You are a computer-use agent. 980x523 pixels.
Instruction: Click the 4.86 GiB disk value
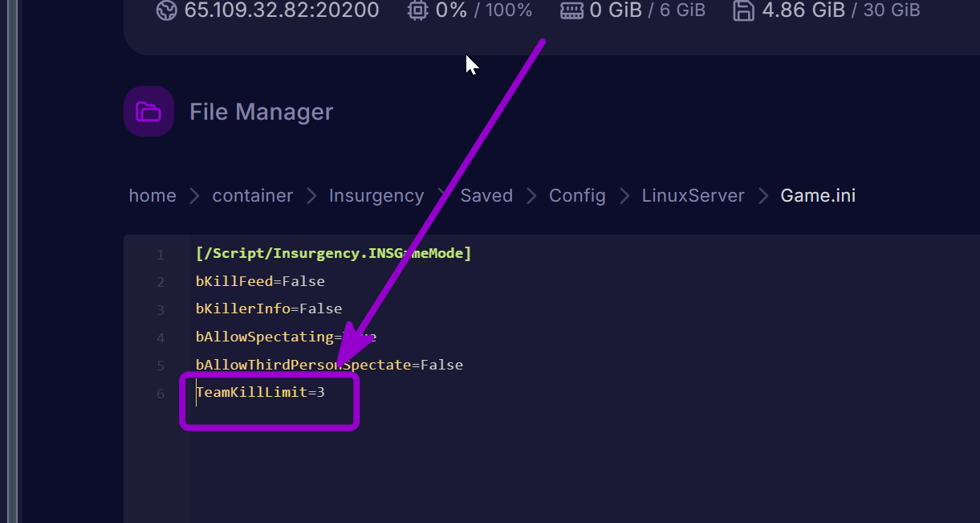click(803, 10)
